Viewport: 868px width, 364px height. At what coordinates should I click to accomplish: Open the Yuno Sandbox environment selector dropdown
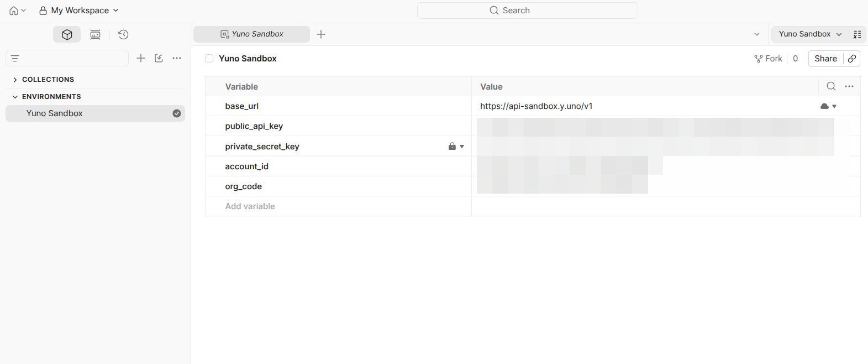pos(809,34)
